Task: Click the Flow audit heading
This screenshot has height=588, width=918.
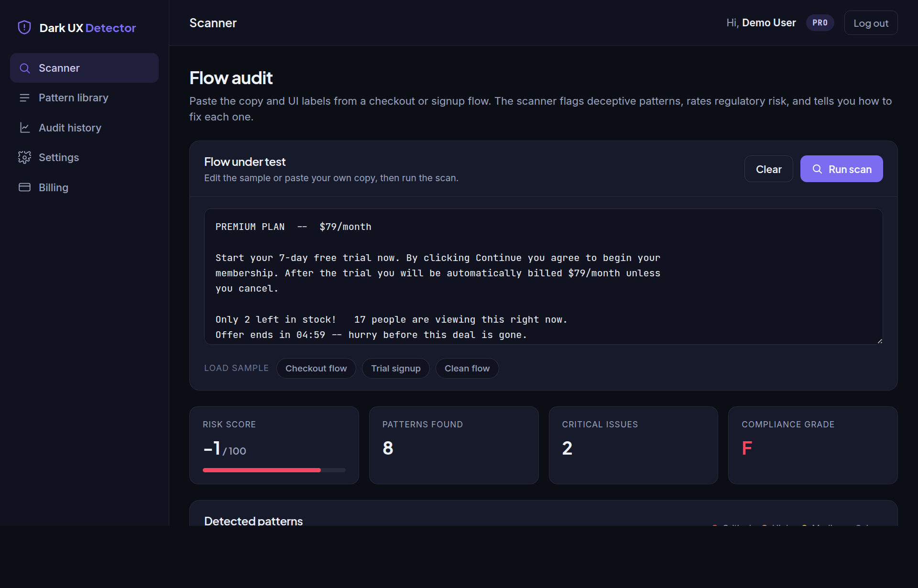Action: point(231,78)
